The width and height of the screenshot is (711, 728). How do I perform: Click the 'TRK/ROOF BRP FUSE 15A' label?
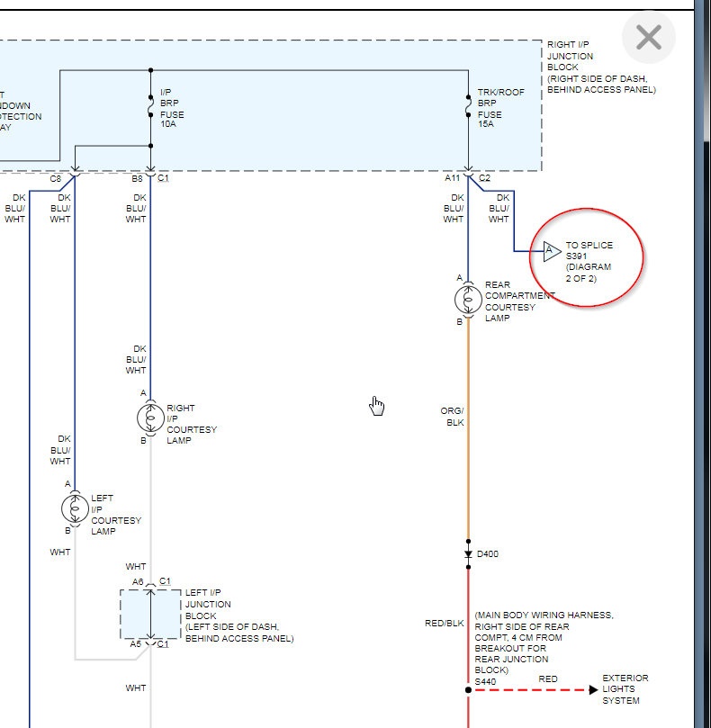500,108
